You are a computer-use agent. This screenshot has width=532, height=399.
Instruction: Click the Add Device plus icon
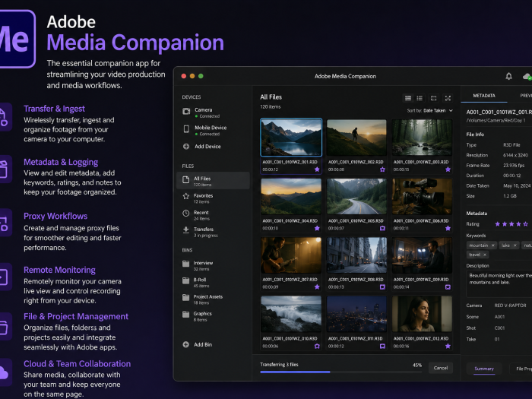click(x=186, y=146)
